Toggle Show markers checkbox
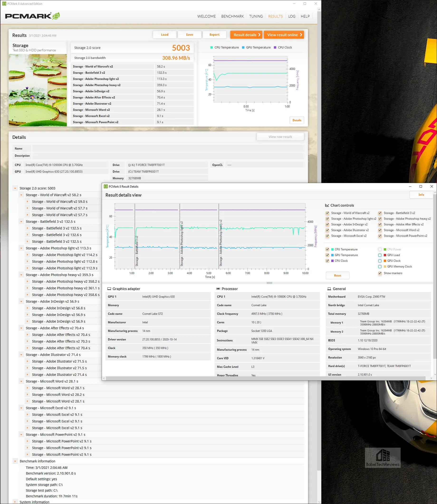This screenshot has width=437, height=504. [x=380, y=273]
